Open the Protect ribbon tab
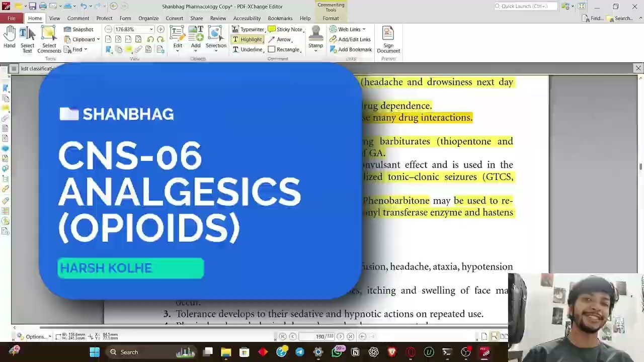 104,18
